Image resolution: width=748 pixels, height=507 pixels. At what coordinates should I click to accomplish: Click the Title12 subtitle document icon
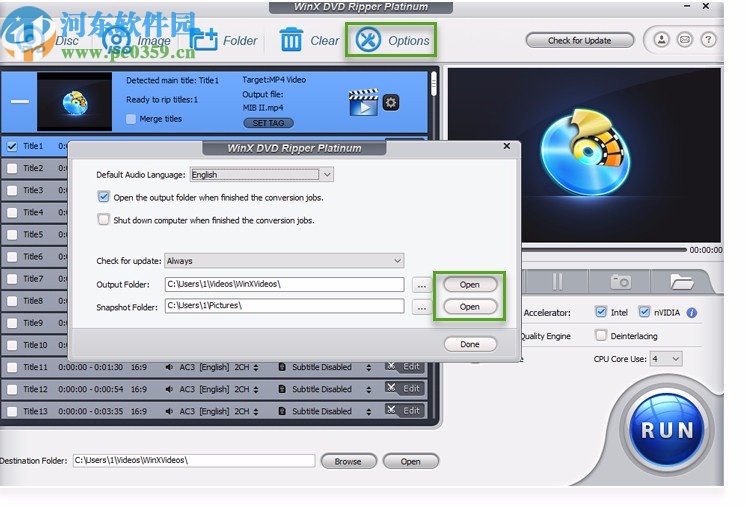pyautogui.click(x=282, y=389)
